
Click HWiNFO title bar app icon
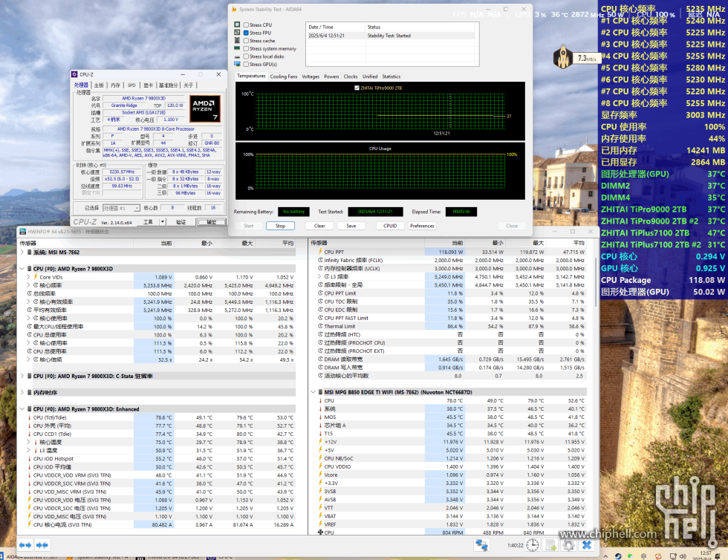pyautogui.click(x=22, y=232)
